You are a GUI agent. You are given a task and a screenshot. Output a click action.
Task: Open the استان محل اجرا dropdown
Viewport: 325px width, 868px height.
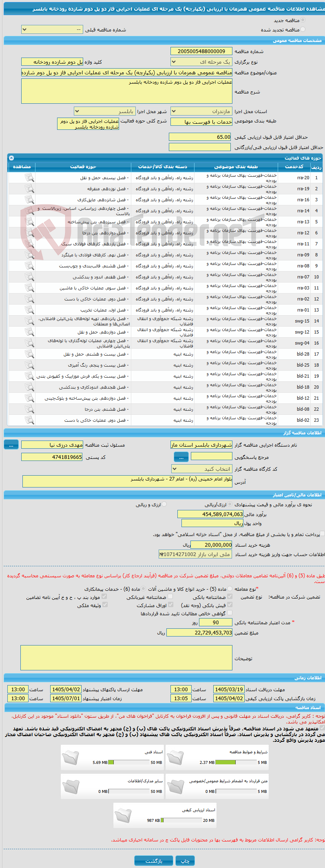point(201,111)
